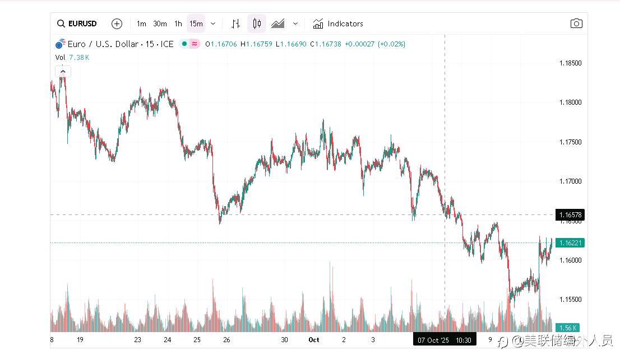Screen dimensions: 620x364
Task: Switch to the 1m timeframe
Action: (141, 24)
